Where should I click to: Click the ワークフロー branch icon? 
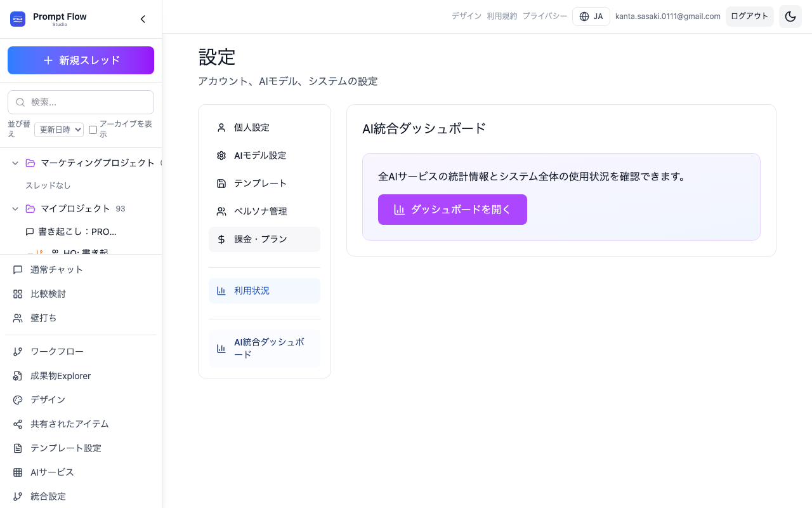pyautogui.click(x=18, y=352)
